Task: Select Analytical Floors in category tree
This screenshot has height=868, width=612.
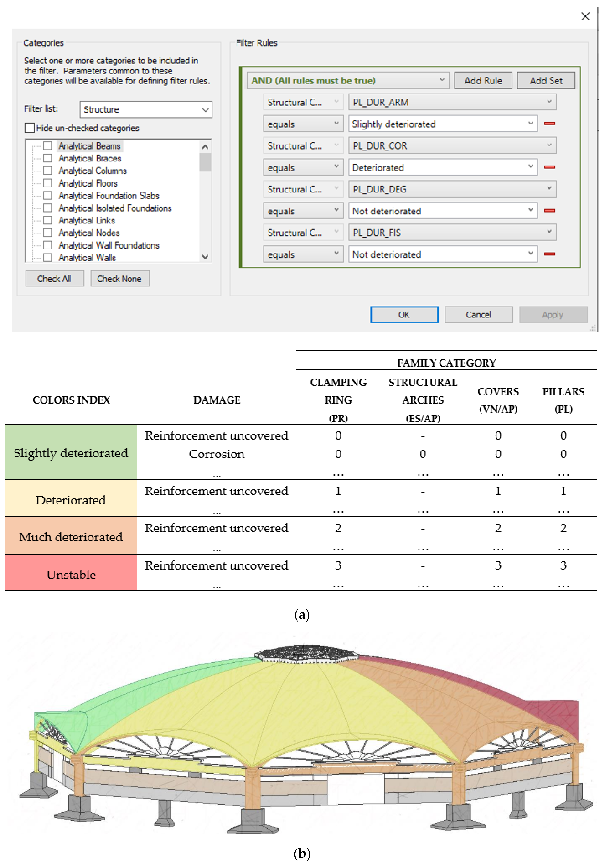Action: click(x=88, y=183)
